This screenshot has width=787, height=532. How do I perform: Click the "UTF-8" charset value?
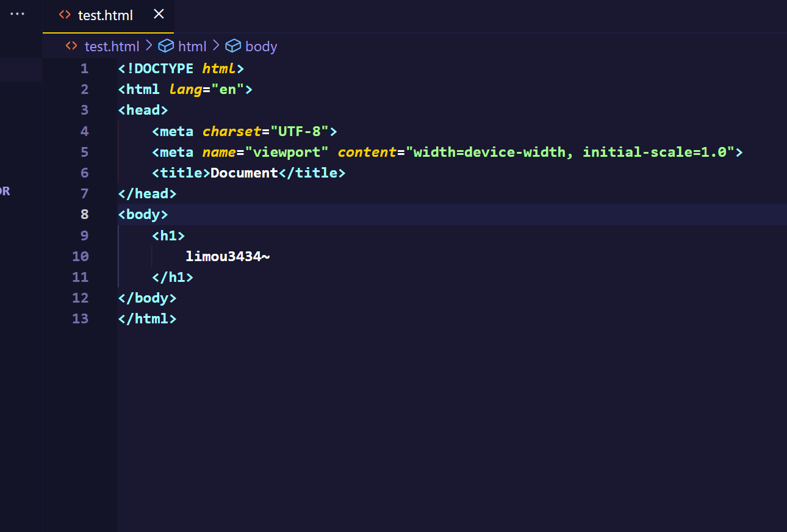[300, 131]
